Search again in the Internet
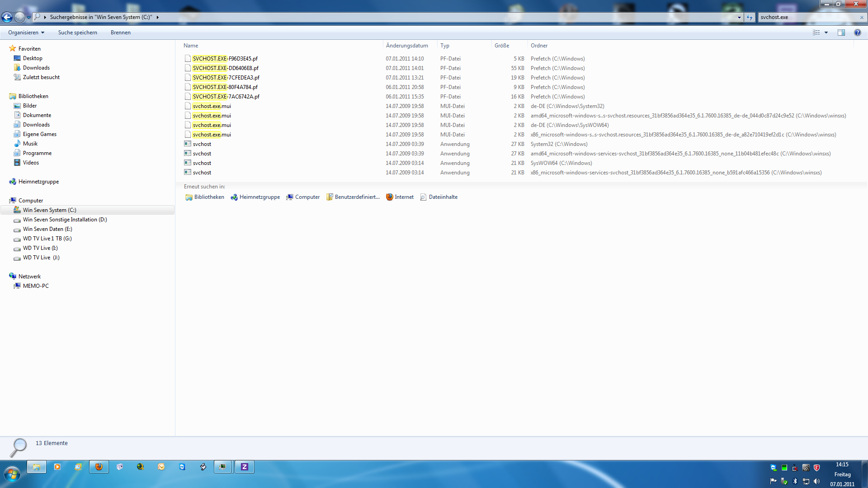Image resolution: width=868 pixels, height=488 pixels. tap(400, 197)
